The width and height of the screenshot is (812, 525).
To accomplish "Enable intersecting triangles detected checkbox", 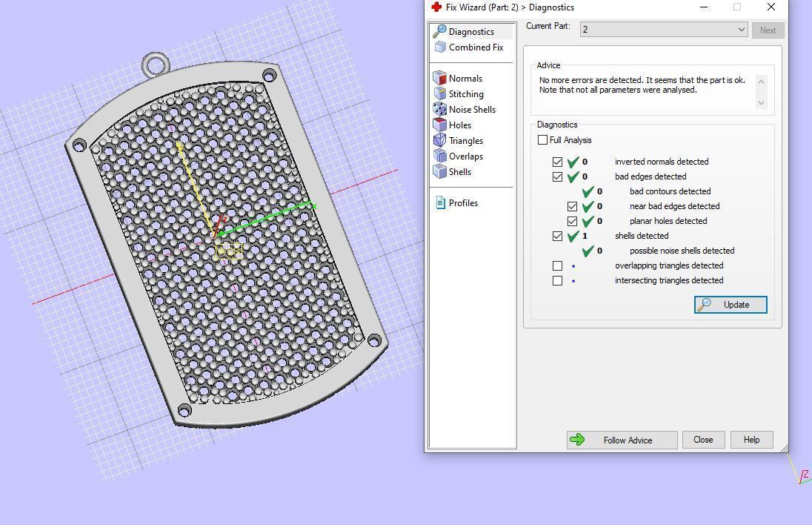I will pyautogui.click(x=557, y=281).
